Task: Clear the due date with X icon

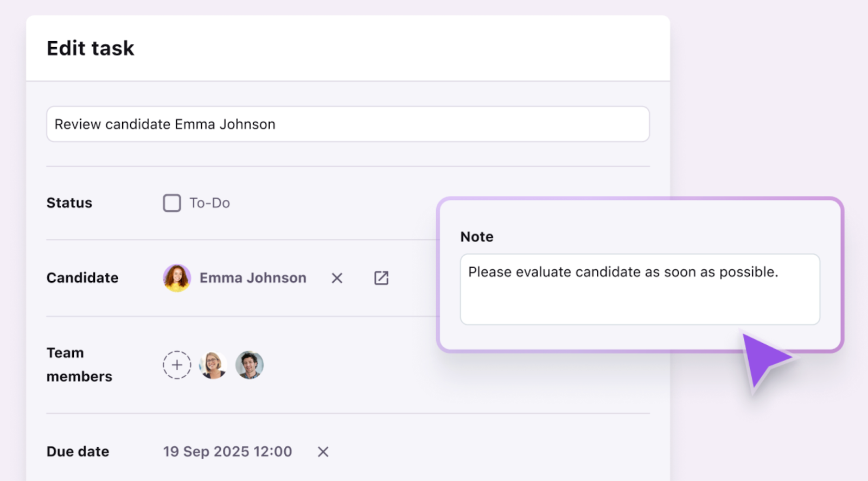Action: coord(323,452)
